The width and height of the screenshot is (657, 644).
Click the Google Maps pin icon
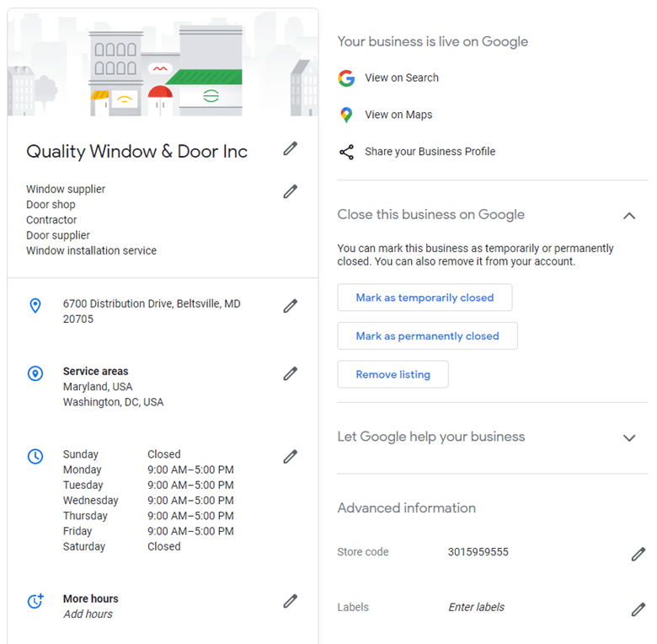346,115
